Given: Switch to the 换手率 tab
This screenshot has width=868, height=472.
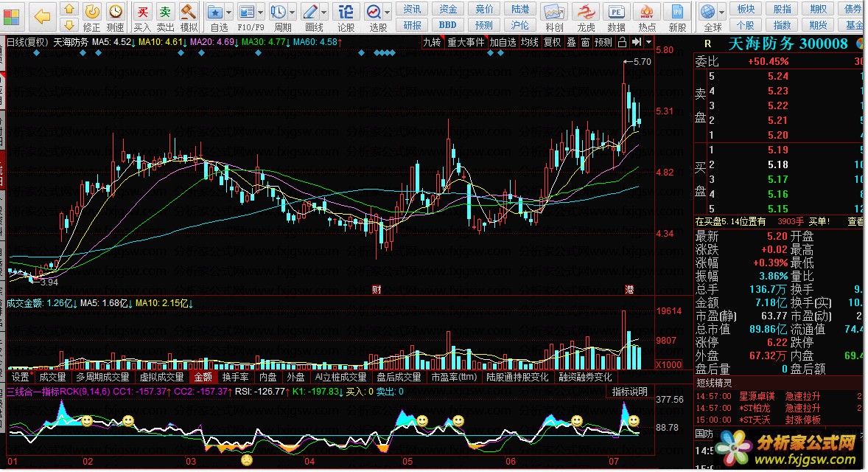Looking at the screenshot, I should (235, 378).
